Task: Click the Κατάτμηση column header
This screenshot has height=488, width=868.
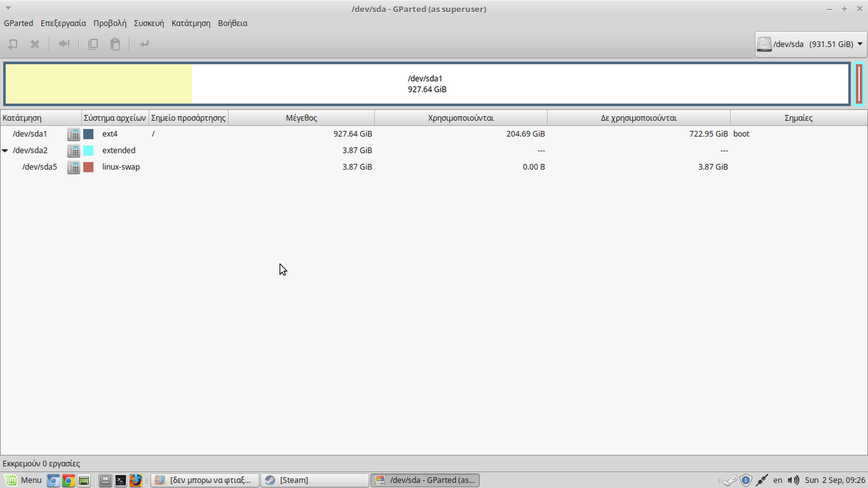Action: coord(41,117)
